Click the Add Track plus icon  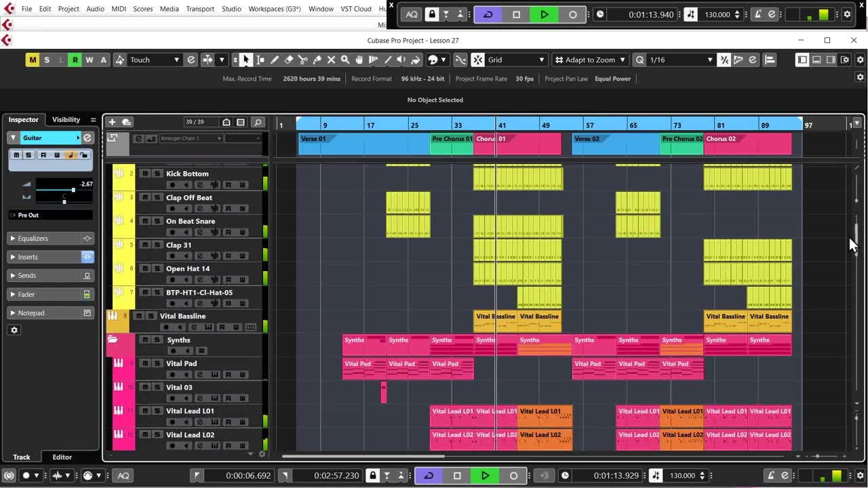[x=112, y=122]
